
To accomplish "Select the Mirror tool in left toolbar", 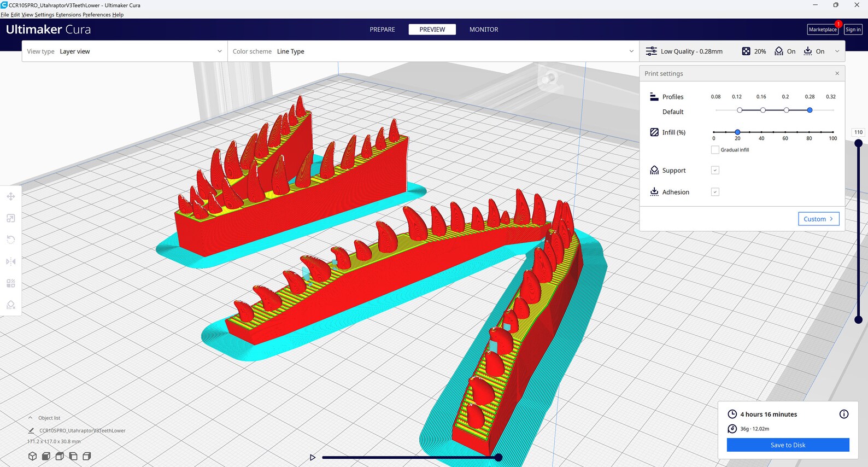I will click(10, 261).
